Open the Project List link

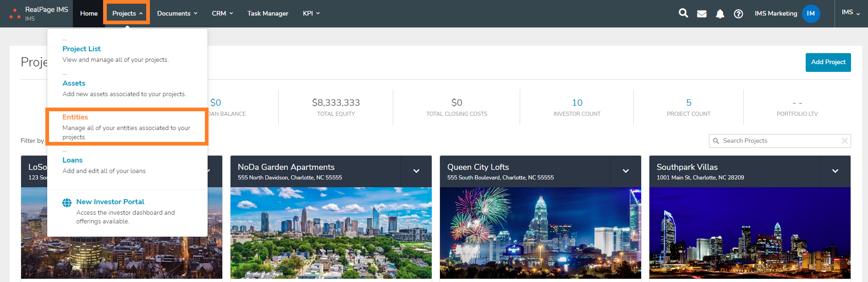[82, 49]
